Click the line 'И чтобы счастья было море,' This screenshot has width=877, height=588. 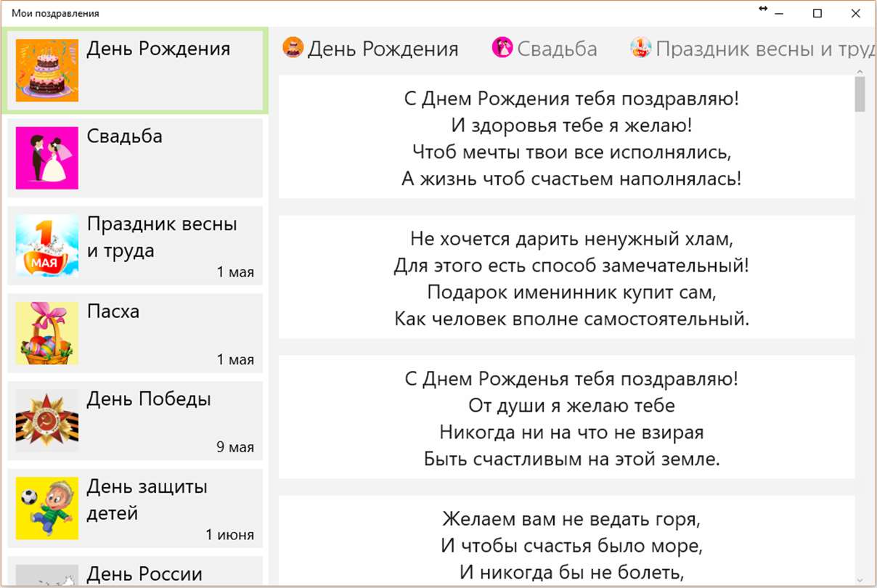pos(571,544)
